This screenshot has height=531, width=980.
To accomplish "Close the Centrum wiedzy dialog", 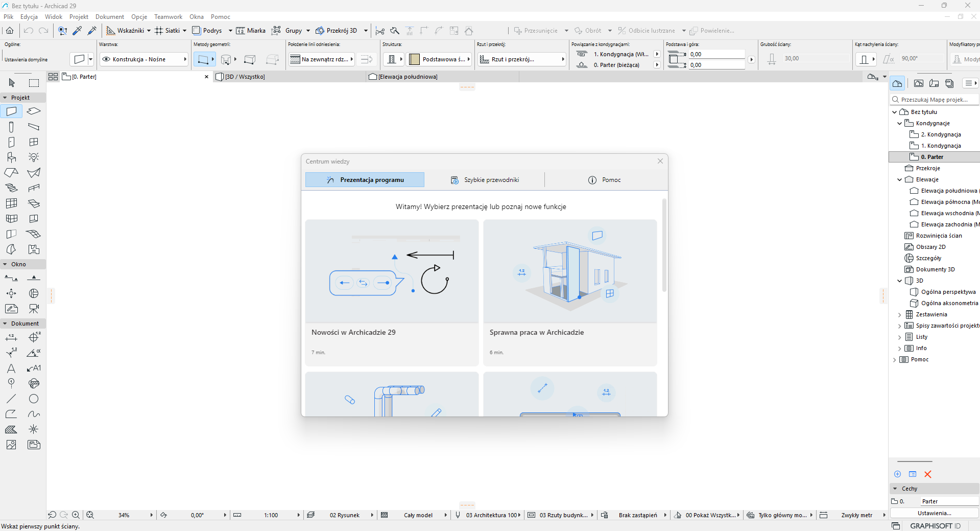I will (x=660, y=161).
